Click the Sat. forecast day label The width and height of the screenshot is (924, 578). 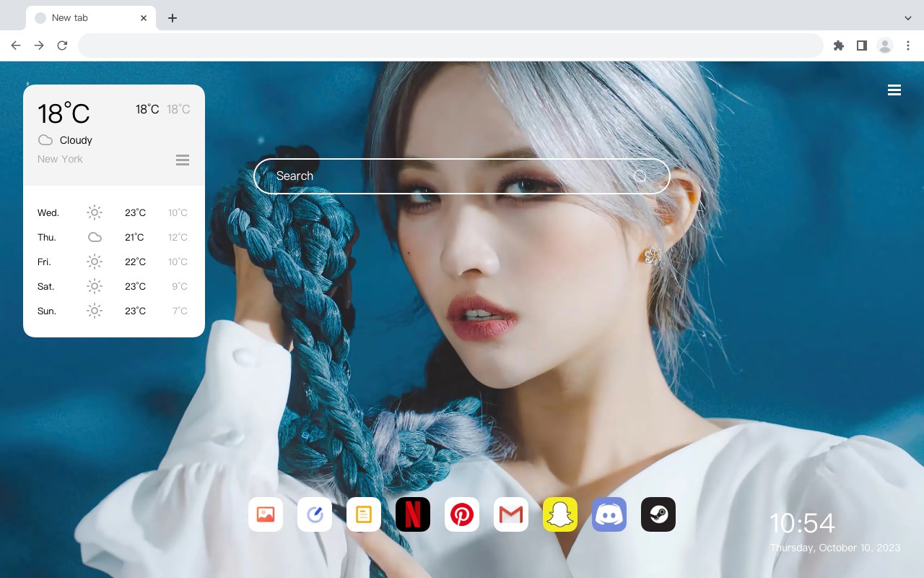click(46, 287)
